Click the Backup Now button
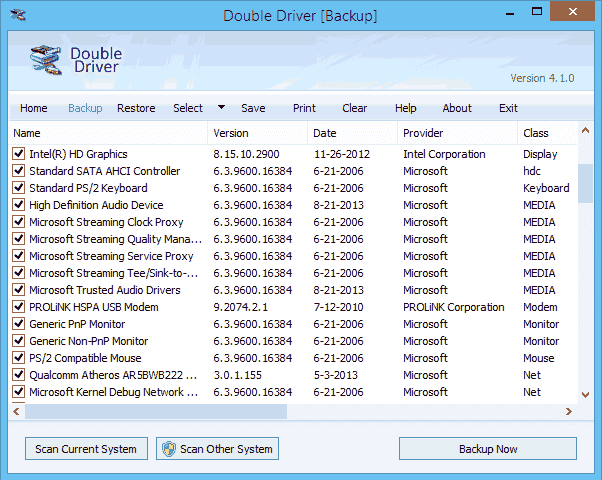This screenshot has width=602, height=480. point(488,449)
